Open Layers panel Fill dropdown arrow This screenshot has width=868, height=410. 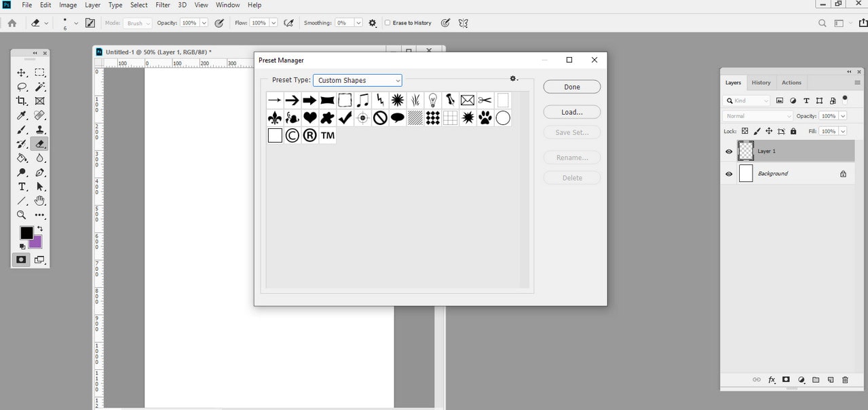click(843, 131)
